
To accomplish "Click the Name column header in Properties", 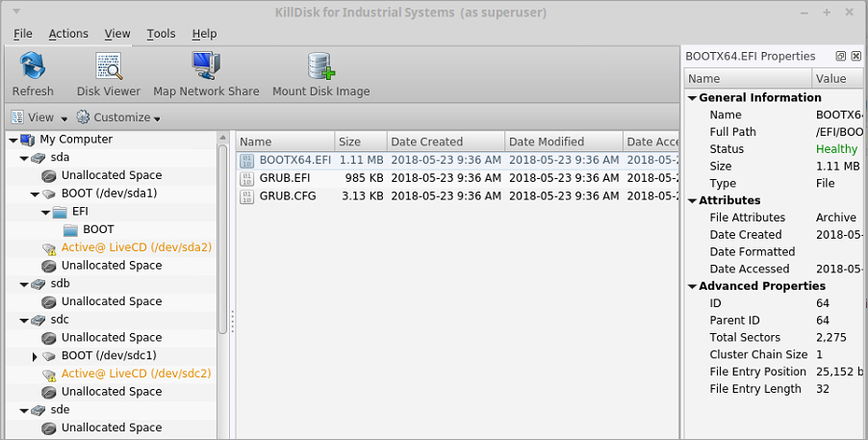I will pos(749,79).
